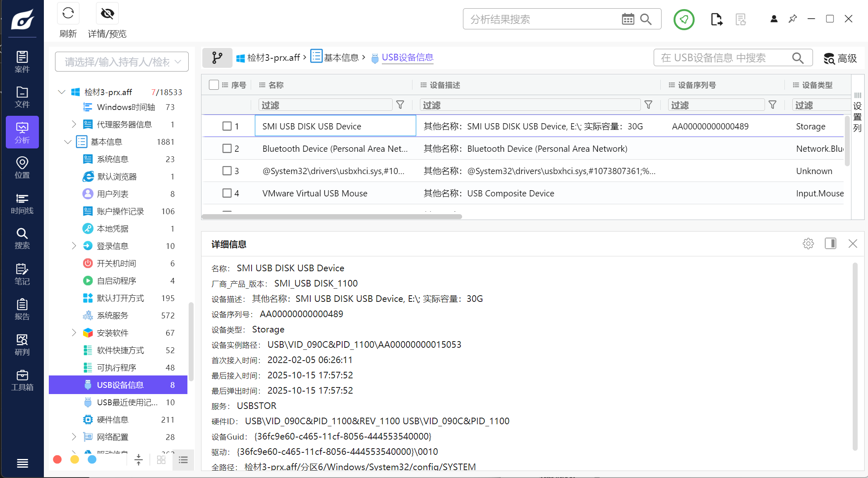Toggle the details/preview eye icon
Screen dimensions: 868x478
[107, 14]
